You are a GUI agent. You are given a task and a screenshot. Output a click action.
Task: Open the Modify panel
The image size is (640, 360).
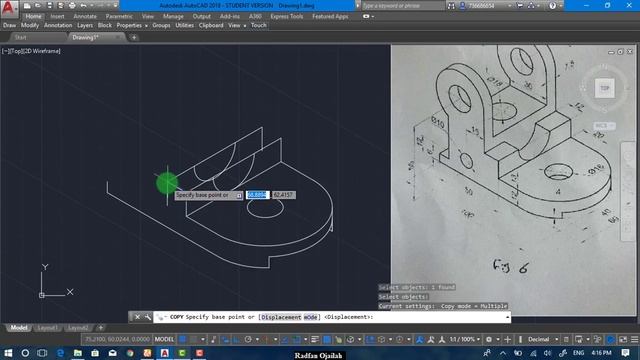[x=30, y=25]
